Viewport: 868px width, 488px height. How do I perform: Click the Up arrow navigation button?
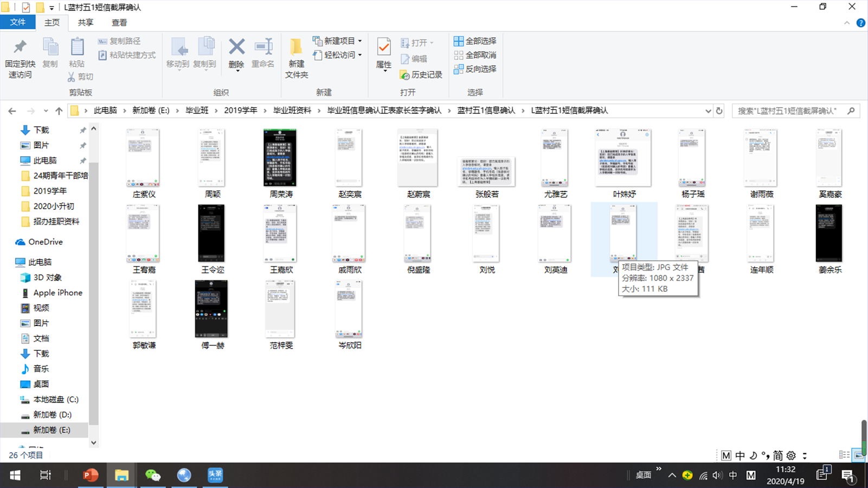click(59, 111)
